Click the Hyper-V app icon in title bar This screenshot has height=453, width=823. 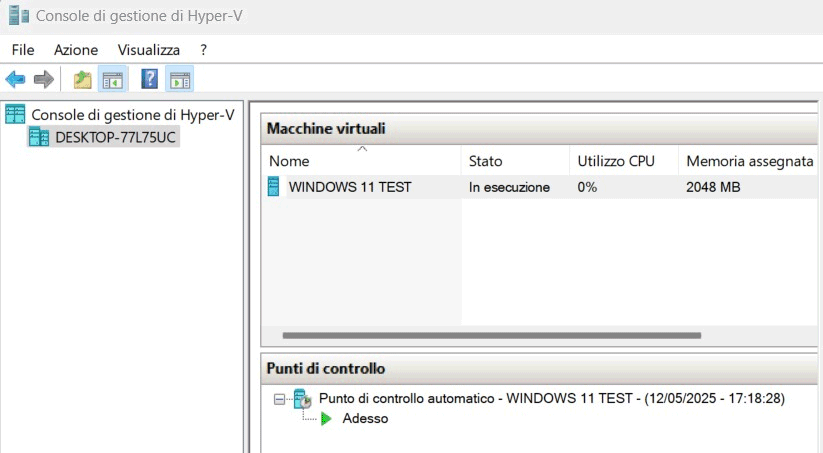[19, 15]
